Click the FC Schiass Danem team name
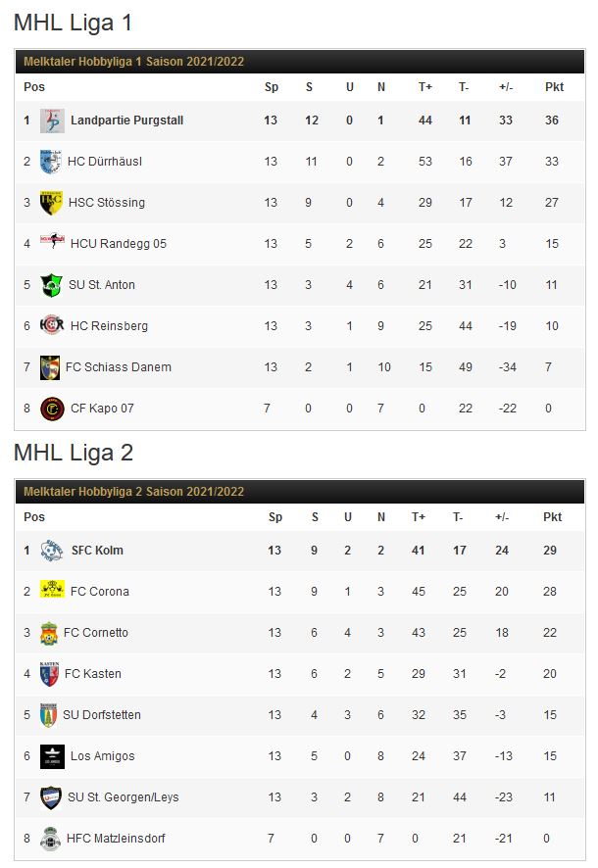The width and height of the screenshot is (598, 868). coord(119,367)
